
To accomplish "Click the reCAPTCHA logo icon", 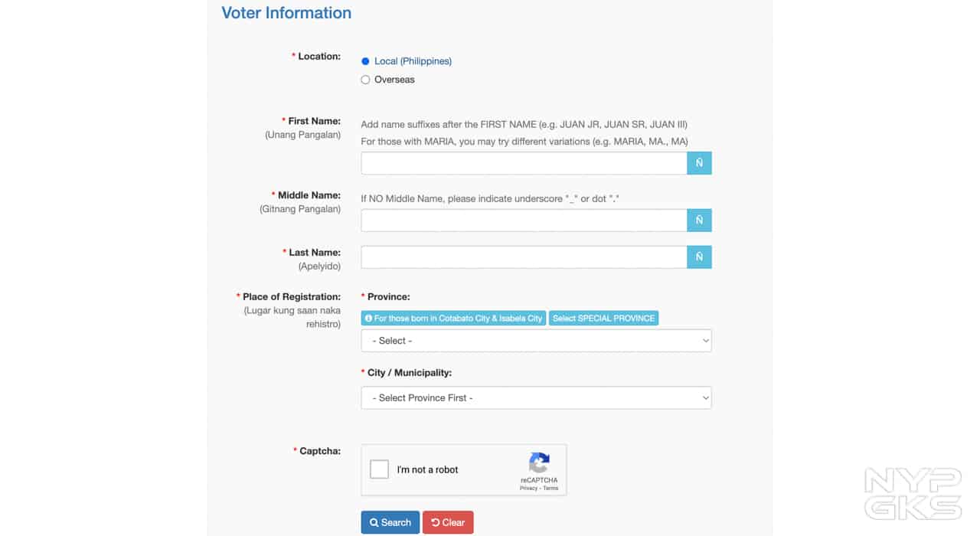I will (x=539, y=462).
